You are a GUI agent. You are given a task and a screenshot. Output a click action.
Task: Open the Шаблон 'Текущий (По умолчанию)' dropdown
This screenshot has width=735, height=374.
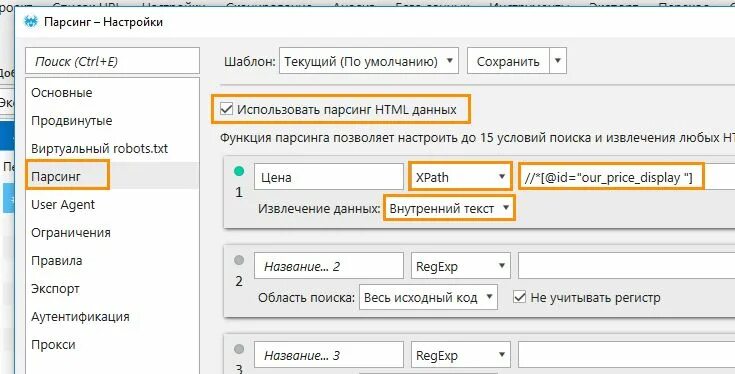coord(368,61)
